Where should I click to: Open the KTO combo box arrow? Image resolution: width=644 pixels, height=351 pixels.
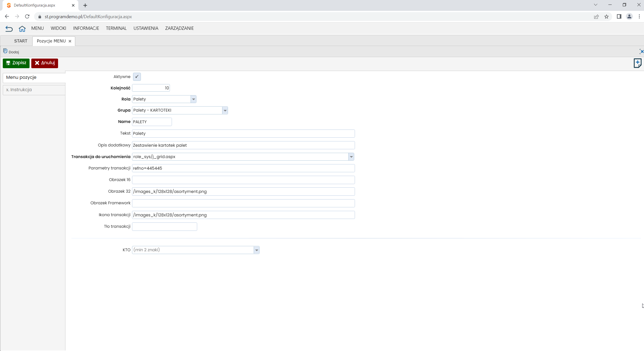[x=256, y=250]
